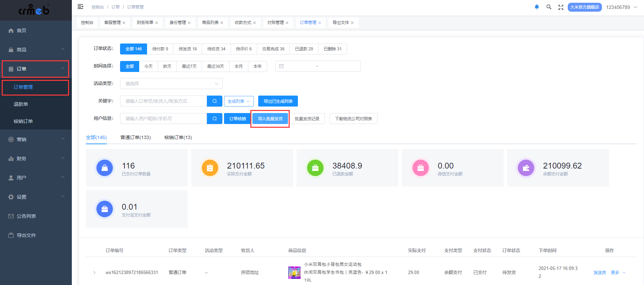Select 最近7天 time filter
The height and width of the screenshot is (285, 644).
(x=189, y=66)
